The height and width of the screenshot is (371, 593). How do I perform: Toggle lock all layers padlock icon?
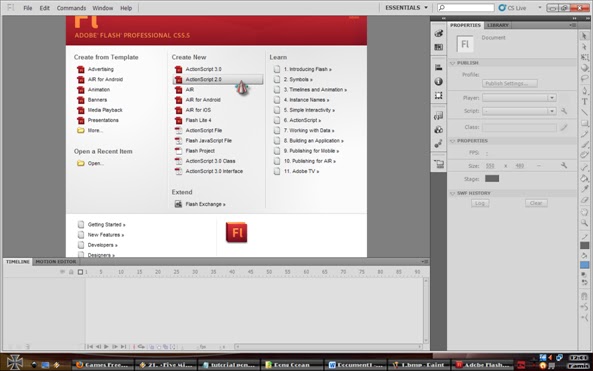pos(71,272)
